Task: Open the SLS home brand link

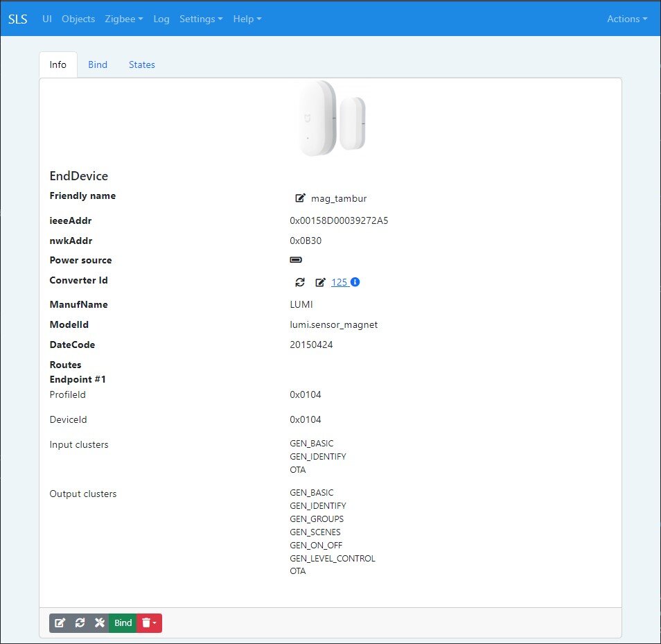Action: [18, 19]
